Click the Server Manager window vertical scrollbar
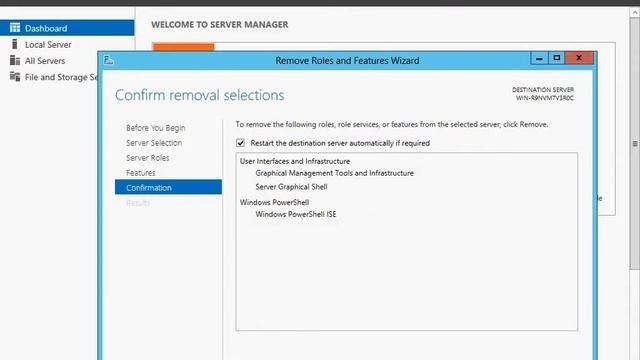 [635, 144]
